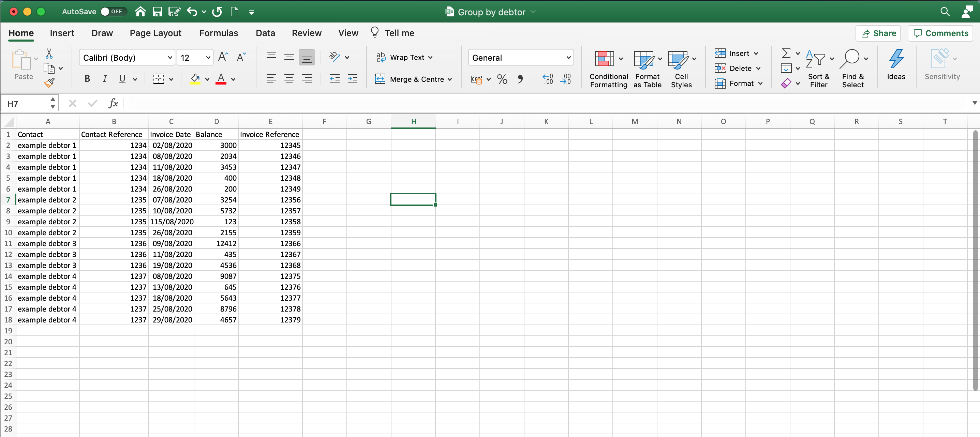Click Decrease Decimal icon
Viewport: 980px width, 437px height.
pos(566,79)
